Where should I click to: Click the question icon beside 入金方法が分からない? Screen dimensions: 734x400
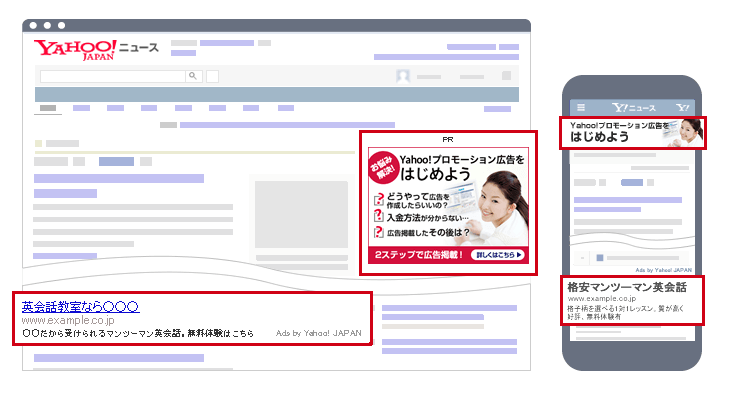379,216
